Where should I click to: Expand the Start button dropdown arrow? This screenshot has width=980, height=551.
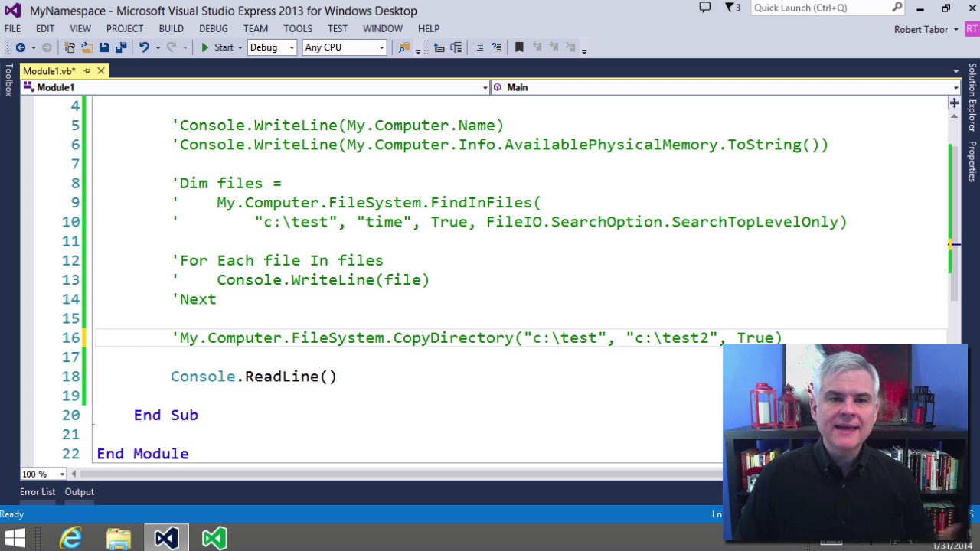tap(240, 47)
